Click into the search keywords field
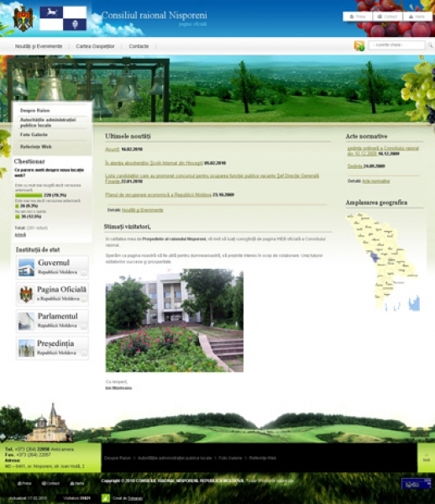This screenshot has width=435, height=504. coord(396,45)
